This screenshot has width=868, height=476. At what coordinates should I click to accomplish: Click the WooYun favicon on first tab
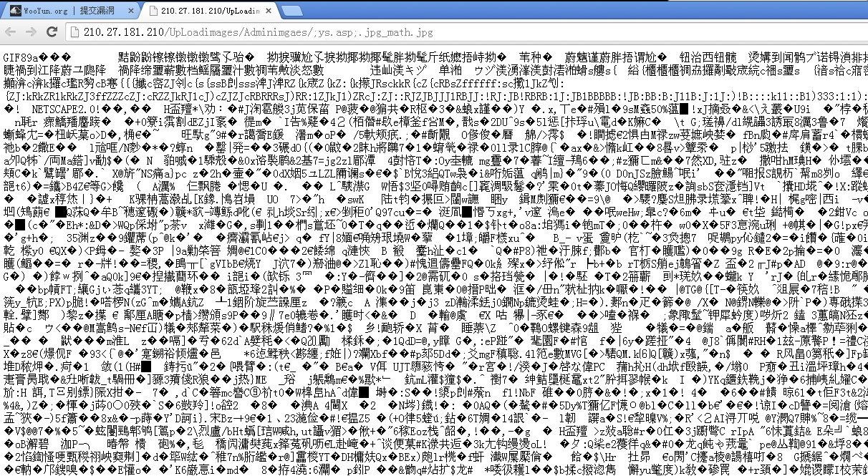pyautogui.click(x=17, y=11)
